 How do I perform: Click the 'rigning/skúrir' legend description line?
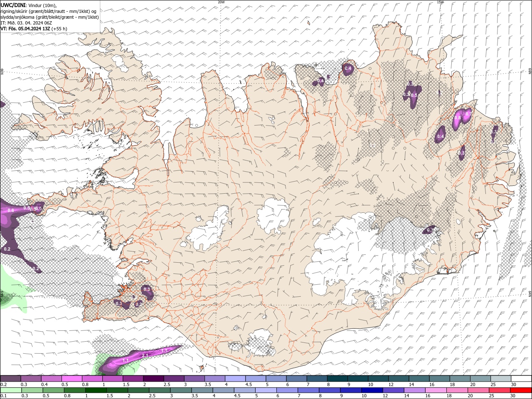click(x=49, y=11)
